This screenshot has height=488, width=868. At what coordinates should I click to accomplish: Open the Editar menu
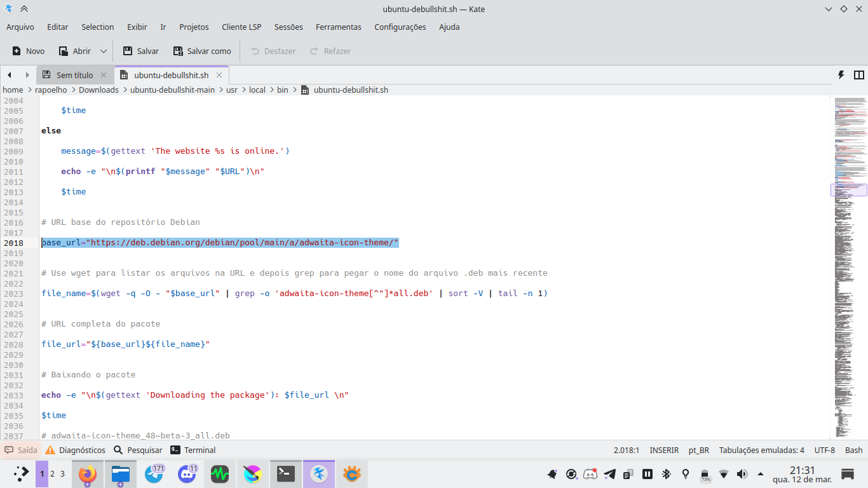58,27
